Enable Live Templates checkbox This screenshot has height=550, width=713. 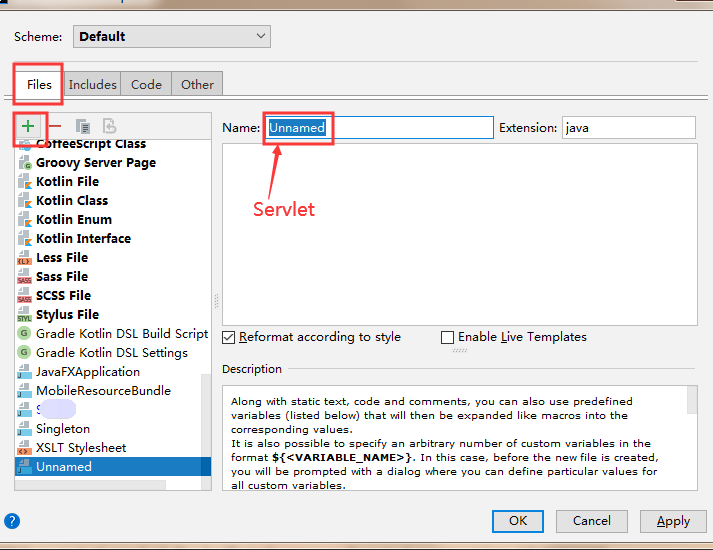coord(447,337)
